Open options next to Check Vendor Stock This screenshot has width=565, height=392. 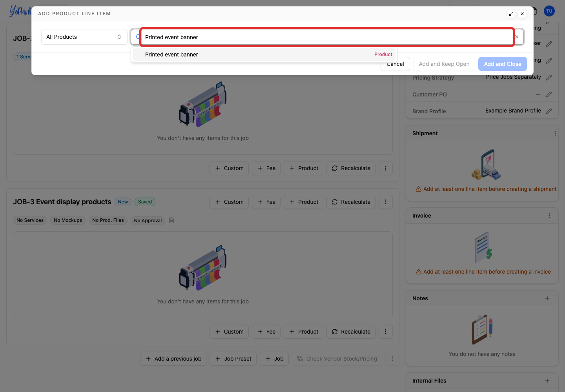pos(392,359)
